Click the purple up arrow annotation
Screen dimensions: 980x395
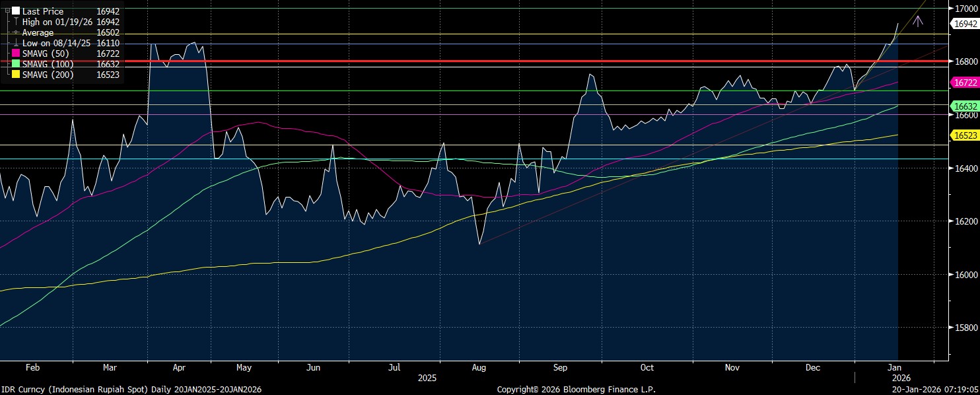tap(917, 21)
